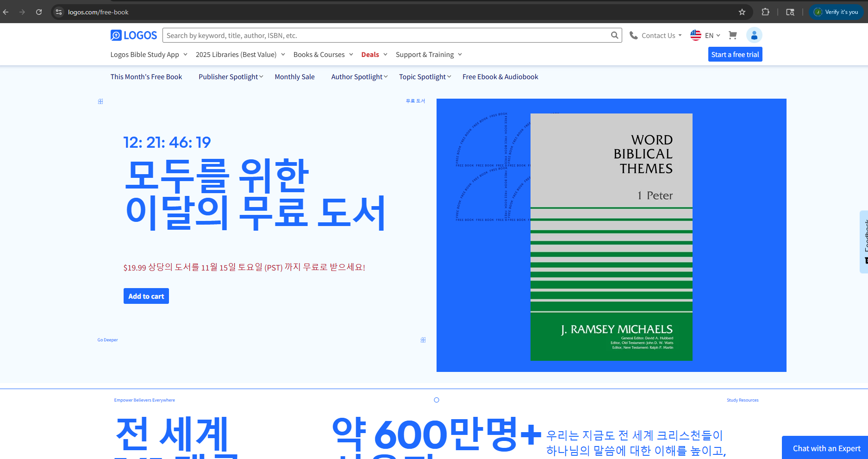Click the Start a free trial button
Image resolution: width=868 pixels, height=459 pixels.
735,55
